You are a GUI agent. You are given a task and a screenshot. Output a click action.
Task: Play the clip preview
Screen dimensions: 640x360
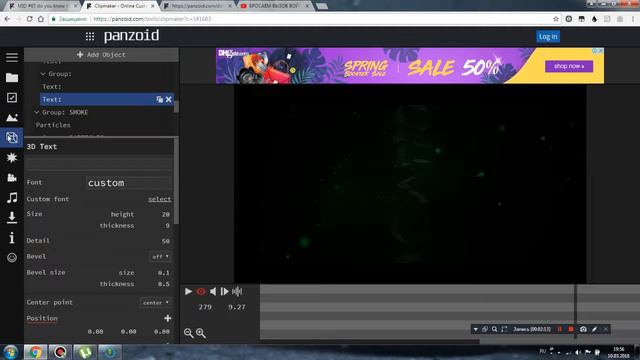click(188, 291)
